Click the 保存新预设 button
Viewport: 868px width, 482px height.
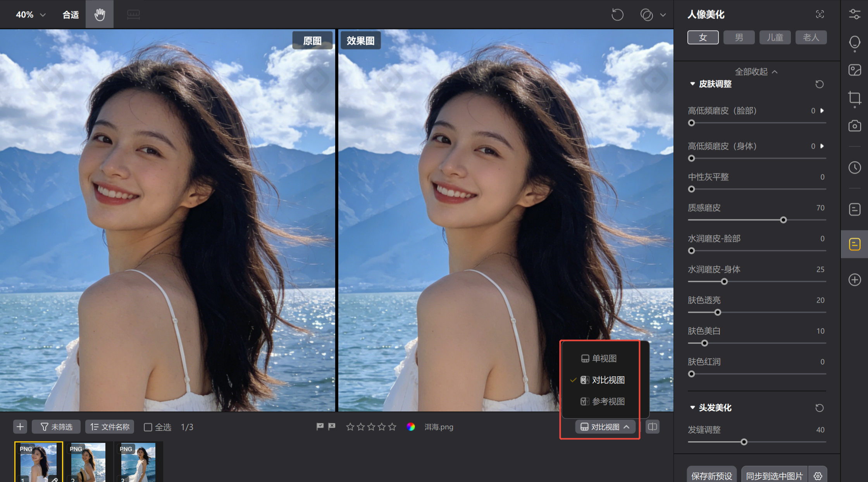click(711, 475)
